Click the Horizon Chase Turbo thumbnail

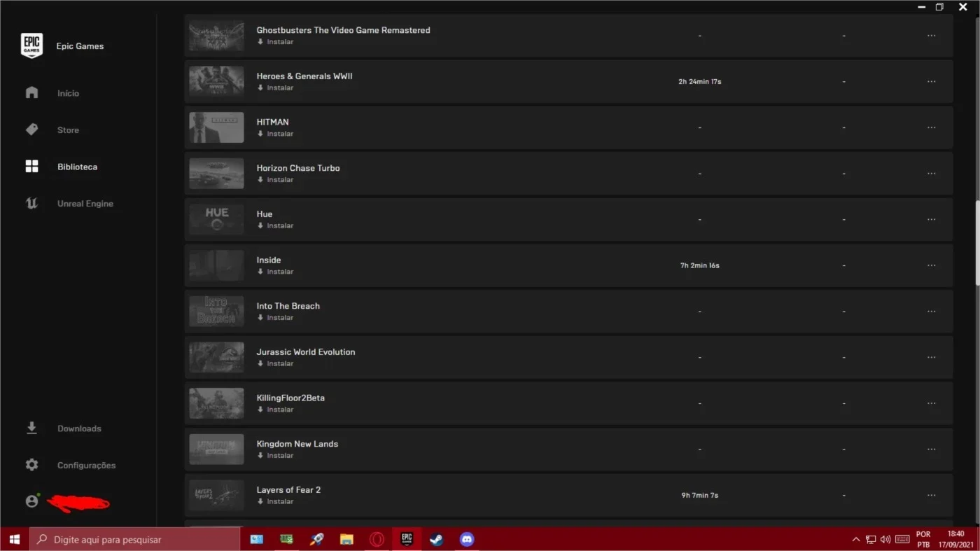pos(216,174)
